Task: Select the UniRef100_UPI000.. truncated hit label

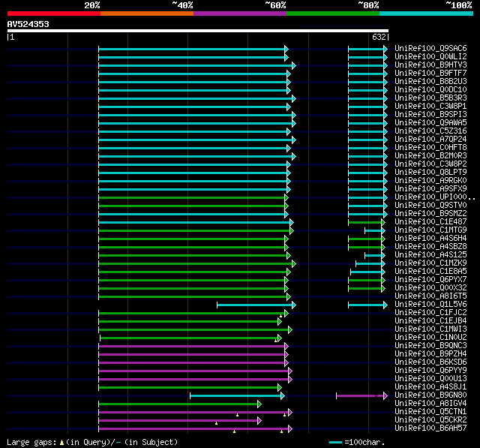Action: 433,197
